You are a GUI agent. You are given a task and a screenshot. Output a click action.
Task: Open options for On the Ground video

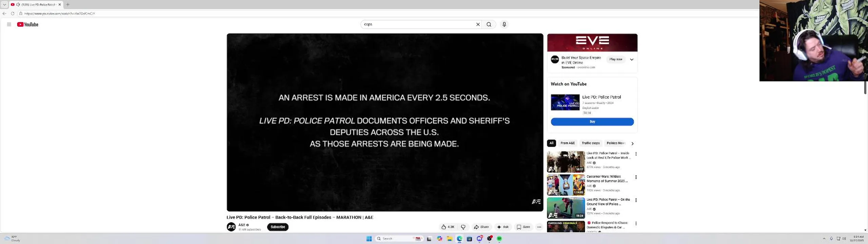point(636,200)
